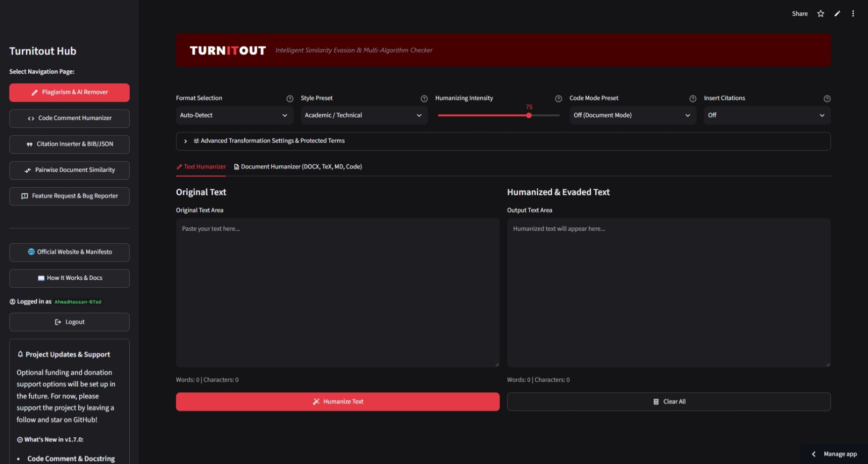Viewport: 868px width, 464px height.
Task: Click into the Original Text Area field
Action: click(x=338, y=293)
